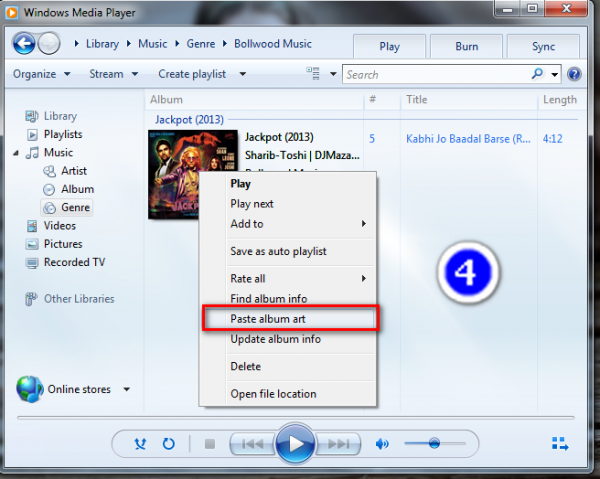
Task: Sort by the Title column header
Action: tap(416, 99)
